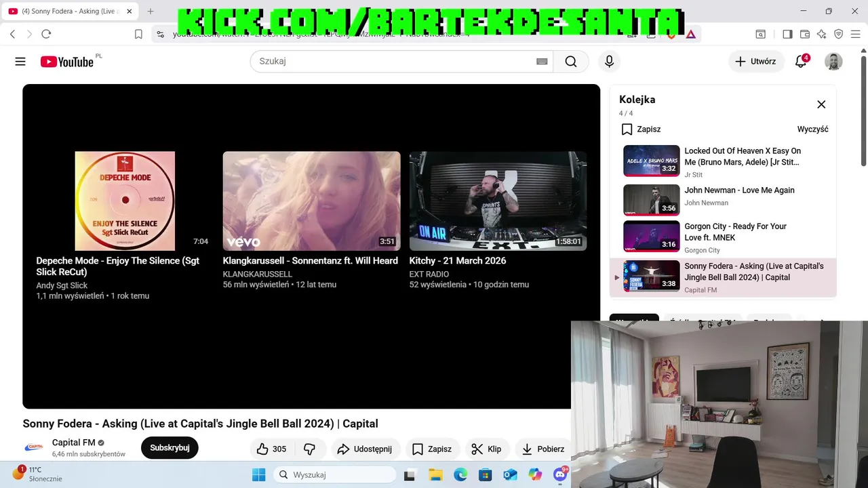Toggle the browser sidebar panel icon
868x488 pixels.
(787, 34)
